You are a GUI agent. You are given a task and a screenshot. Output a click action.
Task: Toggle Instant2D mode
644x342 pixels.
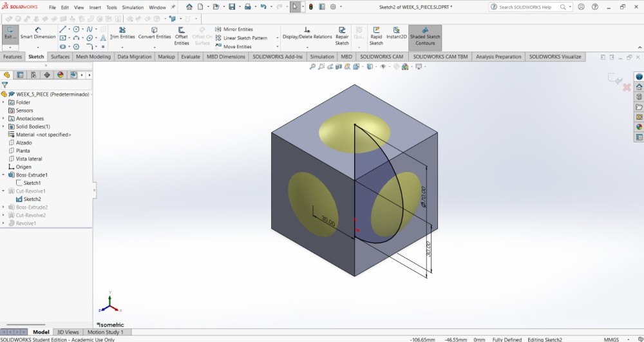click(396, 33)
